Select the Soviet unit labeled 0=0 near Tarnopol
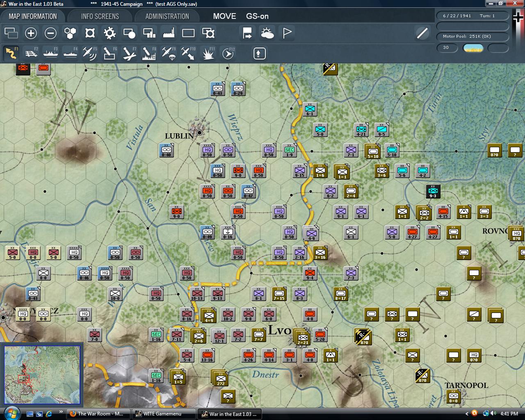 click(x=453, y=396)
